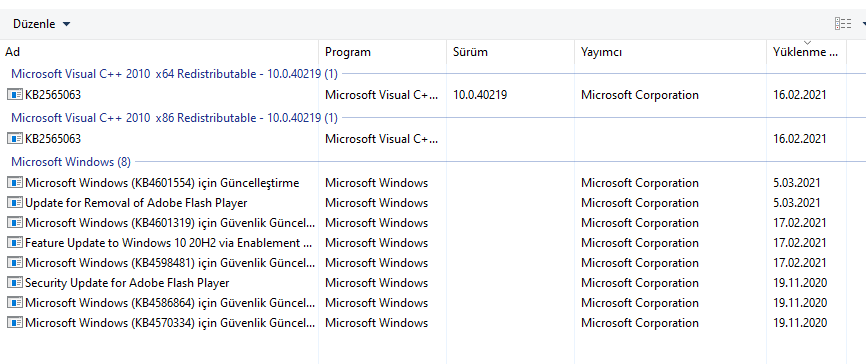
Task: Sort by the Sürüm column header
Action: coord(510,52)
